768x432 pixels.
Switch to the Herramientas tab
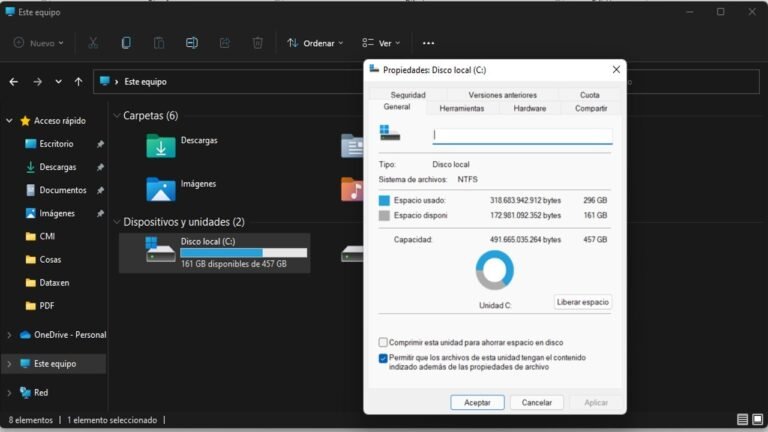(x=462, y=108)
